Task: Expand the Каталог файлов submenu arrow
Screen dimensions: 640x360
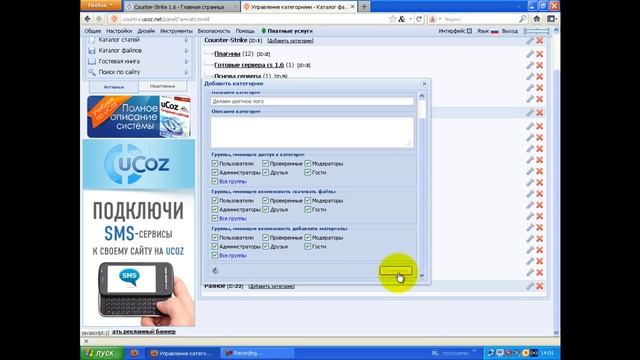Action: 186,51
